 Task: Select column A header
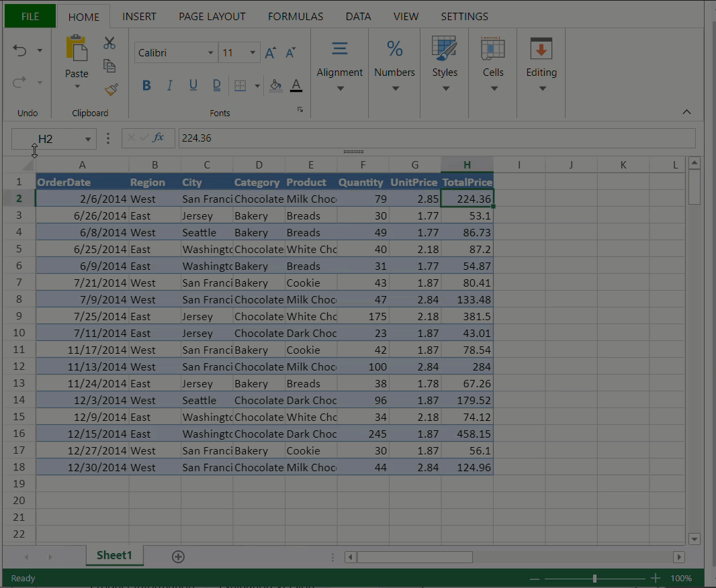pos(82,165)
